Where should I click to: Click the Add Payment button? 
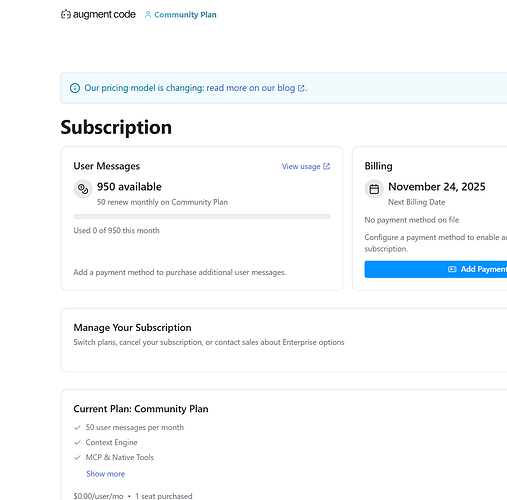click(x=436, y=269)
